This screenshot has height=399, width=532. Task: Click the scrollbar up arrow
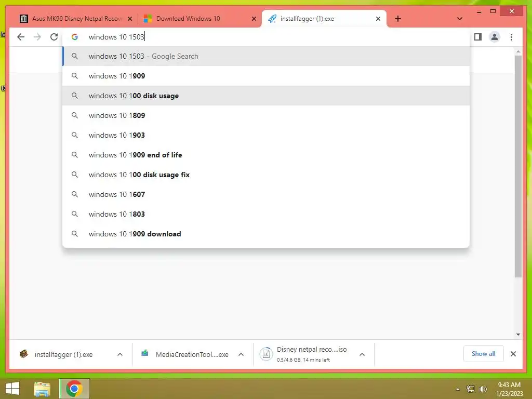[518, 51]
